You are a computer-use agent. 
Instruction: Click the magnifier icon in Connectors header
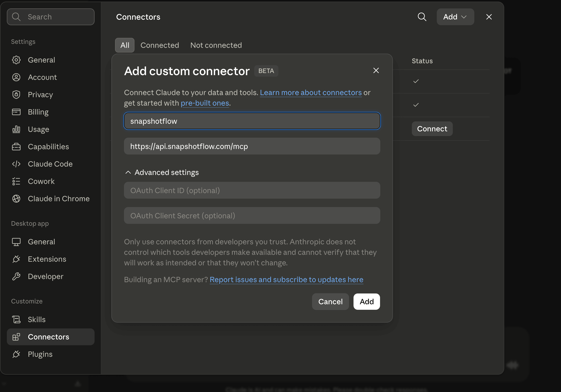pos(422,17)
